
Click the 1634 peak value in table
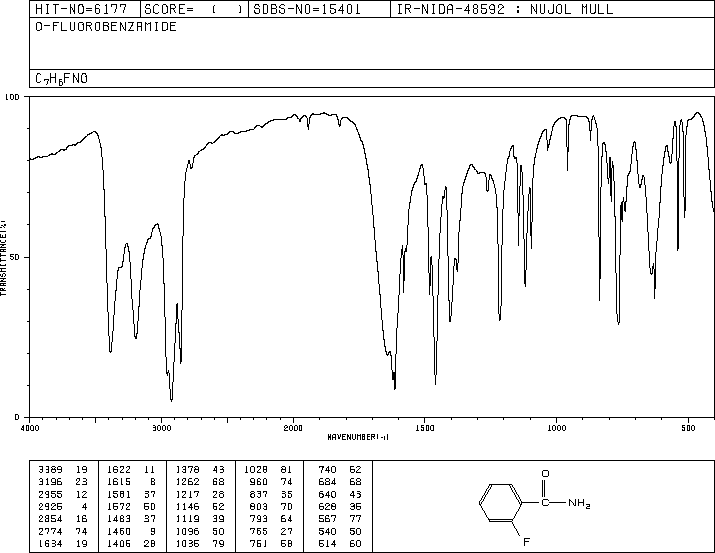pyautogui.click(x=50, y=543)
